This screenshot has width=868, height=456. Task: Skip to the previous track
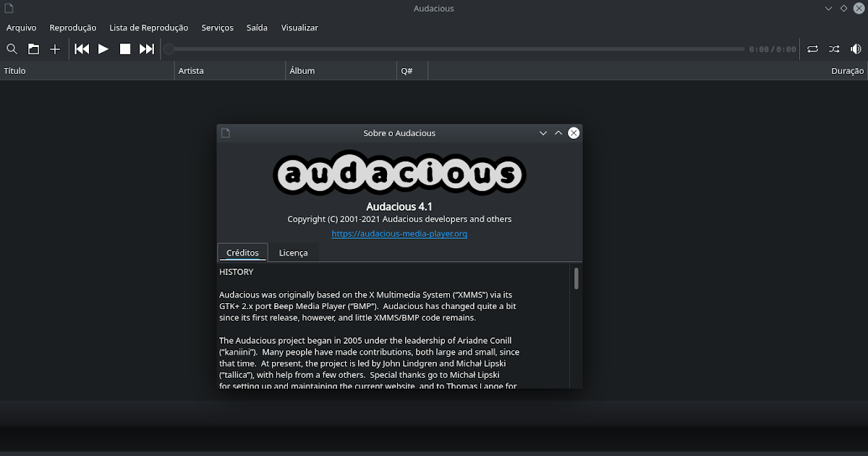pos(82,48)
